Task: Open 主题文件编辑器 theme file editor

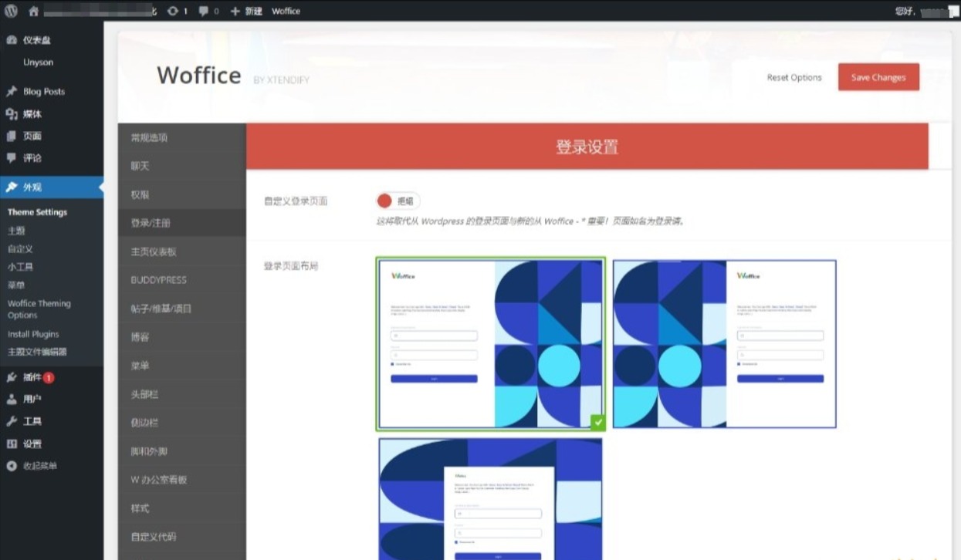Action: [37, 352]
